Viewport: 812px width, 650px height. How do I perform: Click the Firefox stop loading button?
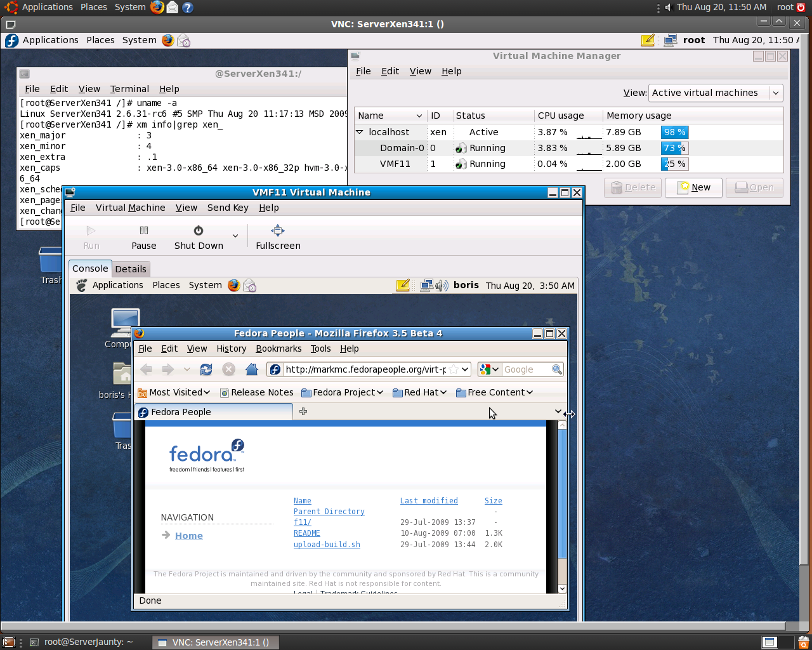229,369
